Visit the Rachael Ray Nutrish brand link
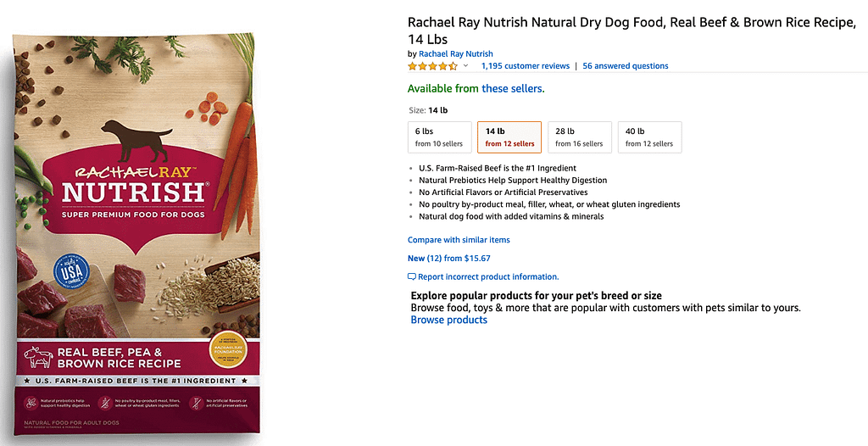868x446 pixels. [456, 54]
